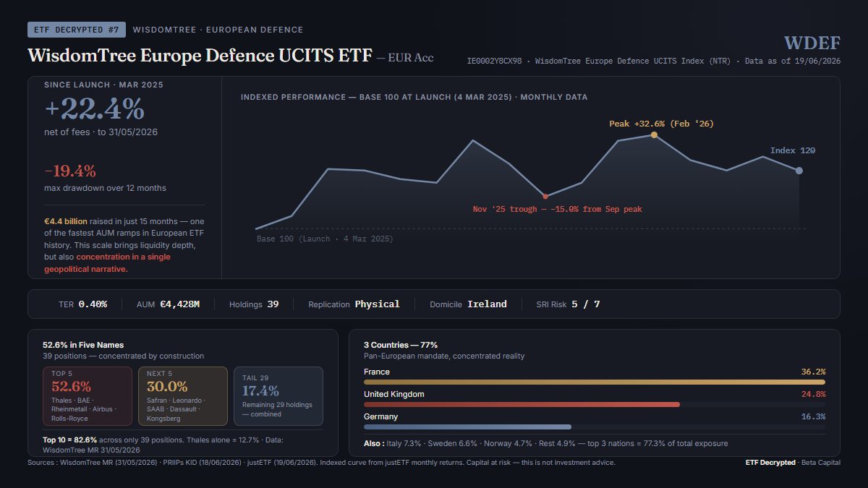Click the Index 120 label

[793, 150]
